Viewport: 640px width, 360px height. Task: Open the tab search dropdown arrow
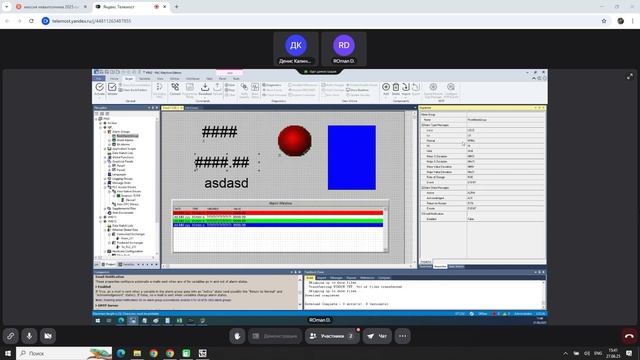[x=7, y=7]
